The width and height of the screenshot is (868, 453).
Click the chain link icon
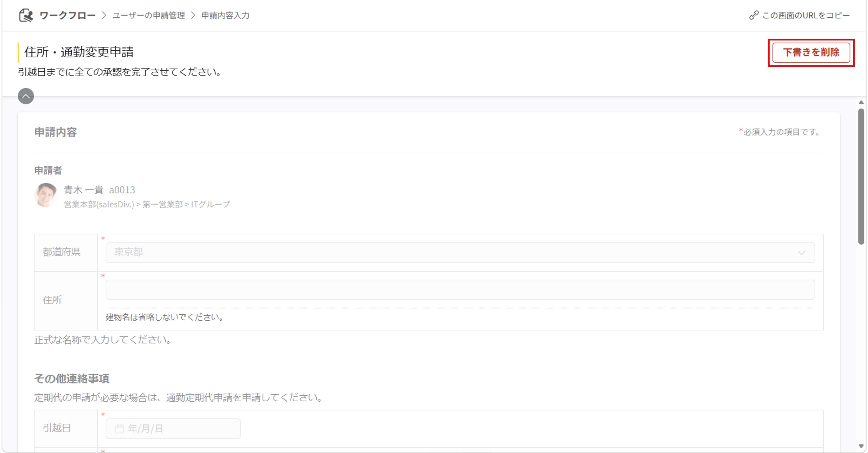pos(754,16)
